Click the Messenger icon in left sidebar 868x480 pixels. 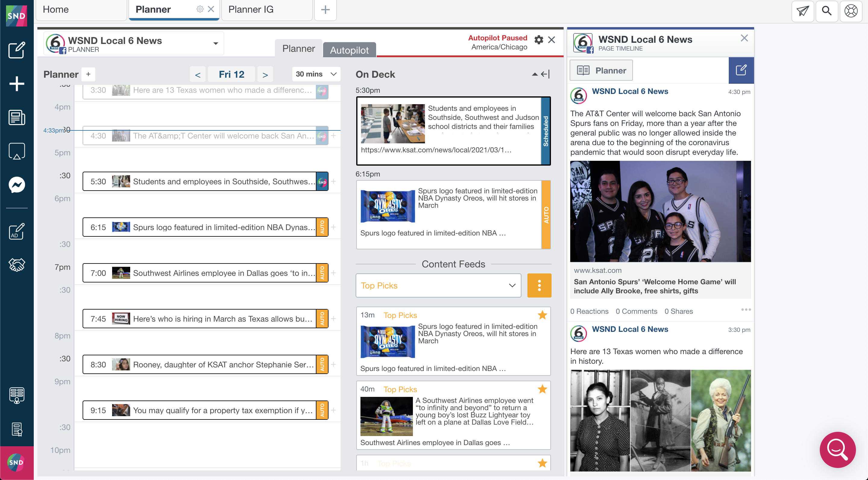(x=17, y=185)
